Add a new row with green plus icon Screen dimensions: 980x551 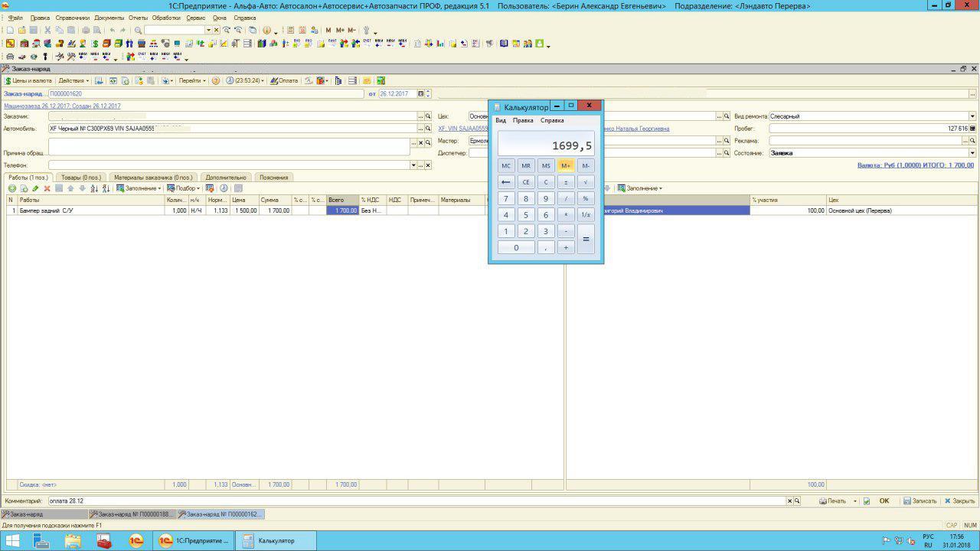point(12,188)
